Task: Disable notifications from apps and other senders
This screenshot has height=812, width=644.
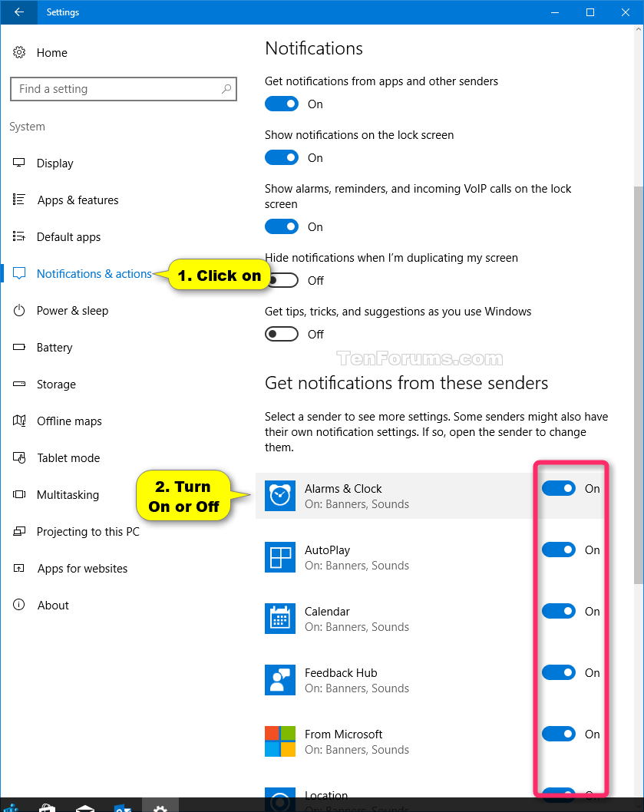Action: [x=282, y=104]
